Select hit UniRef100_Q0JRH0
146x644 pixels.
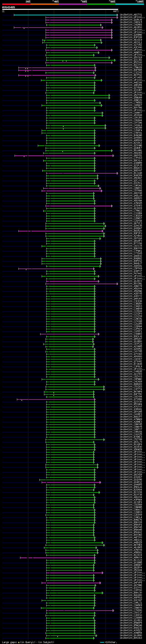[131, 635]
